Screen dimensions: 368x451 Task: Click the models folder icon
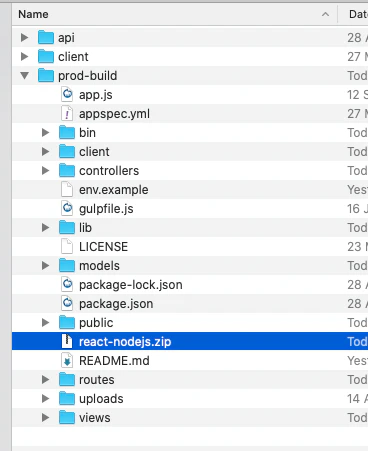(67, 265)
